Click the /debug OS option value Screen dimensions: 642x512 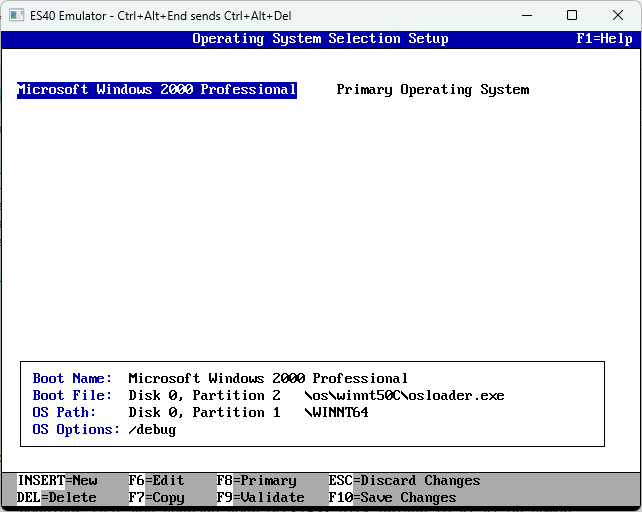coord(152,430)
